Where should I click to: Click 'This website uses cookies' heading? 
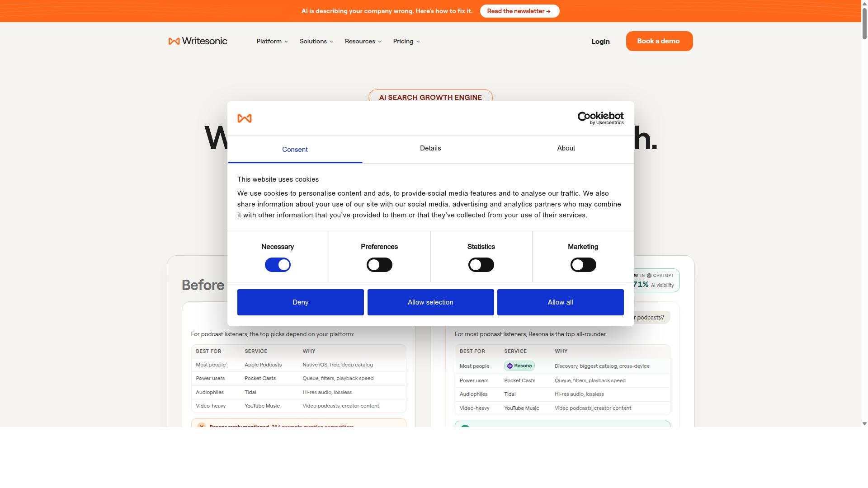pos(278,179)
